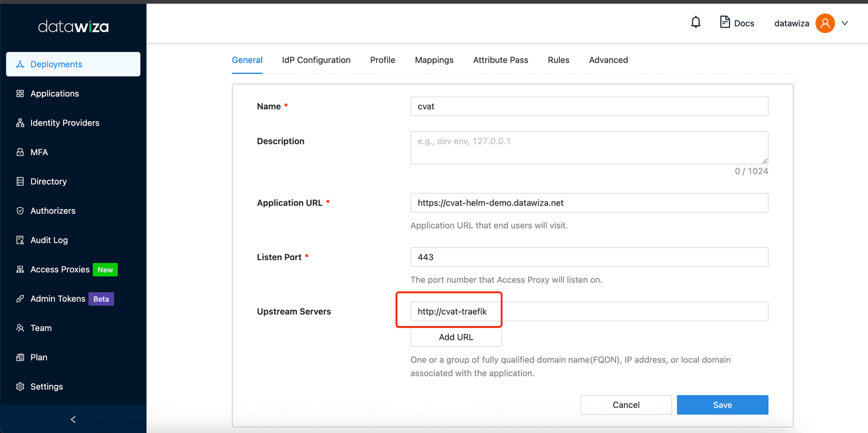Click the New badge beside Access Proxies

(x=105, y=270)
